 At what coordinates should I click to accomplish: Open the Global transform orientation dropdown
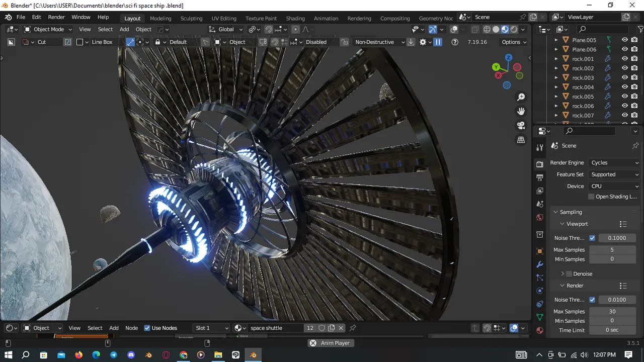[226, 29]
